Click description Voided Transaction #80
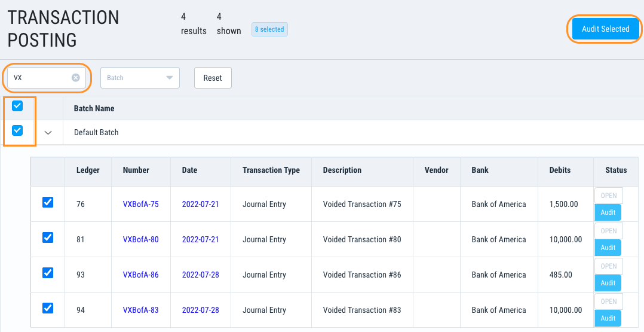Viewport: 644px width, 332px height. coord(362,239)
